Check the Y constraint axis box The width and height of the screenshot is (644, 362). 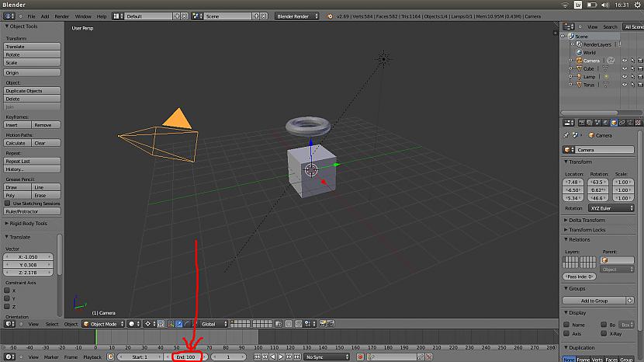pos(7,298)
